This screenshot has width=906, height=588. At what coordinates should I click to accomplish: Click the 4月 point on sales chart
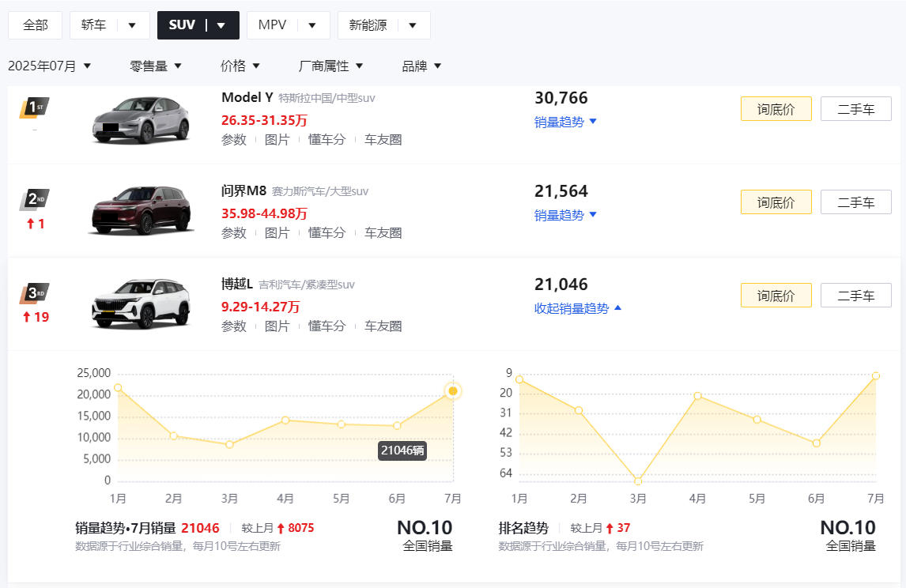coord(285,420)
